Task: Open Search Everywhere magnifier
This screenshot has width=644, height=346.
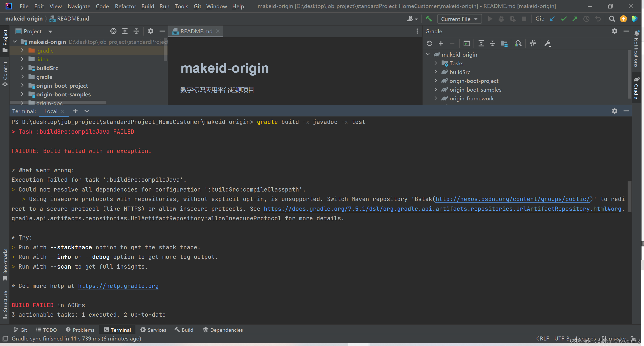Action: tap(612, 19)
